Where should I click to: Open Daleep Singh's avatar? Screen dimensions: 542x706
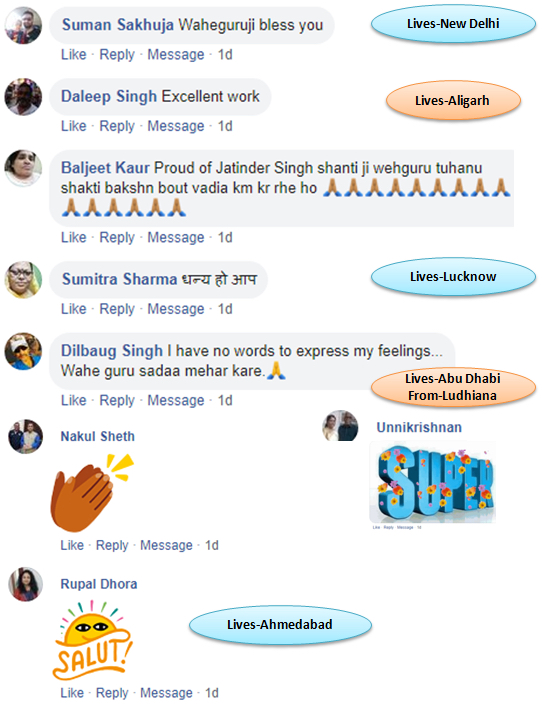tap(23, 96)
